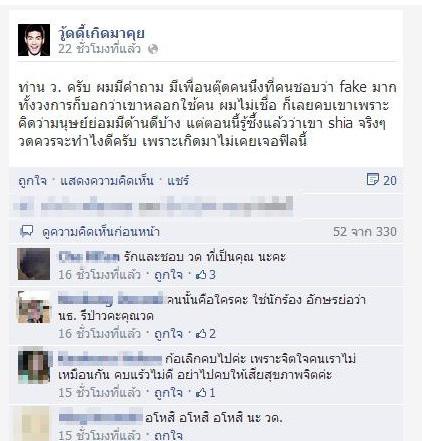Like the post with ถูกใจ link

32,181
